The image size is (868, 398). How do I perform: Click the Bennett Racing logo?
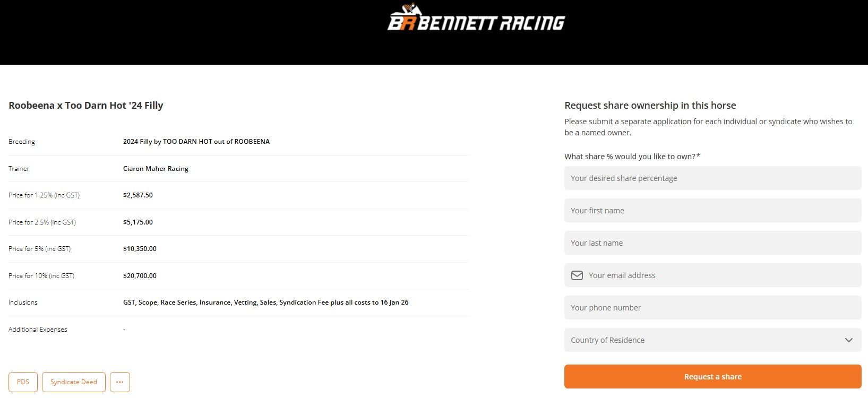click(476, 19)
